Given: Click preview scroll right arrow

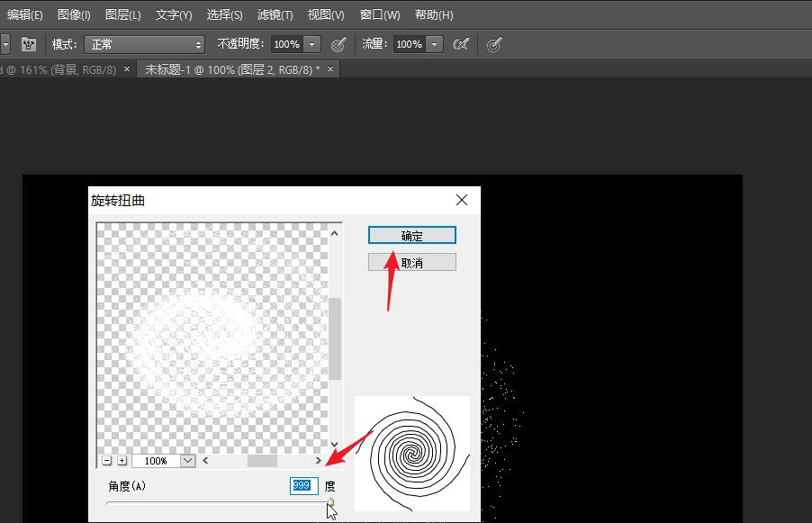Looking at the screenshot, I should click(x=319, y=460).
